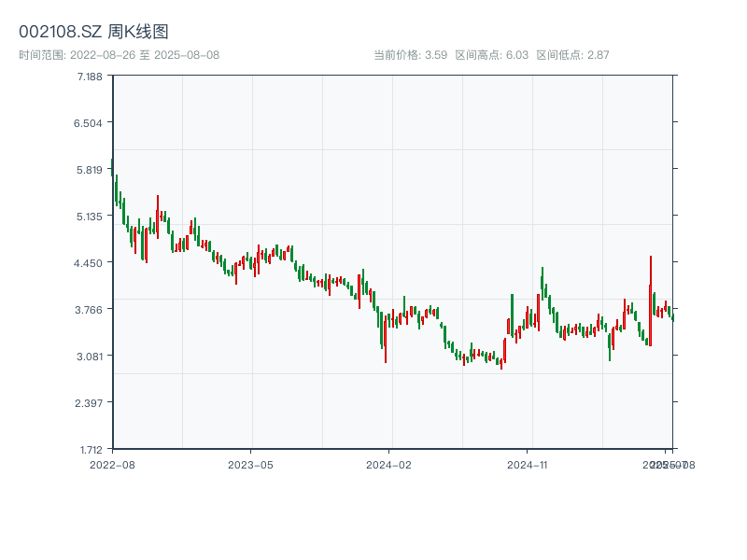This screenshot has width=747, height=560.
Task: Click the 6.504 y-axis label
Action: click(91, 123)
